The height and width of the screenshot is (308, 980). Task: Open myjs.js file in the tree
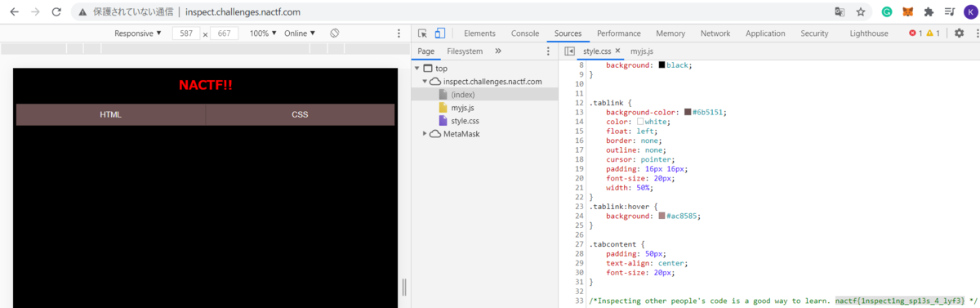point(463,108)
